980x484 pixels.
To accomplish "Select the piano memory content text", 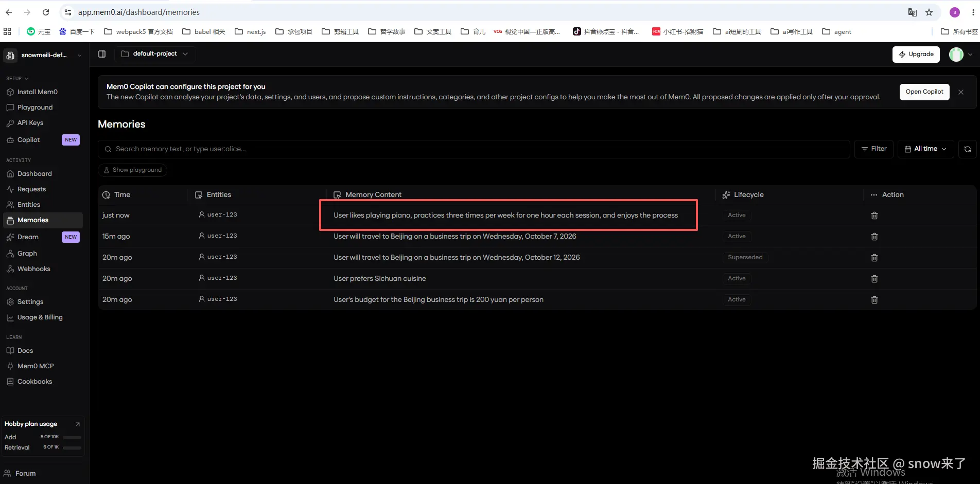I will pos(505,216).
